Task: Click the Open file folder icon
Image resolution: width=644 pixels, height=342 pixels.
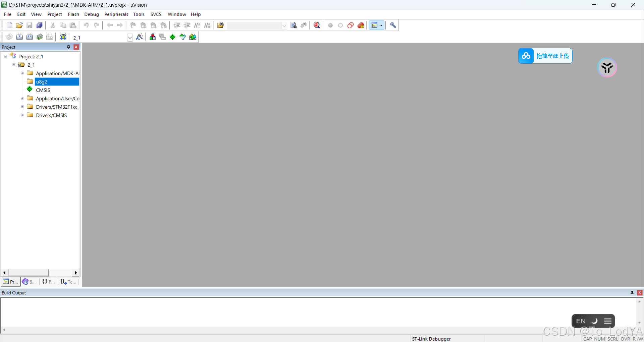Action: point(19,25)
